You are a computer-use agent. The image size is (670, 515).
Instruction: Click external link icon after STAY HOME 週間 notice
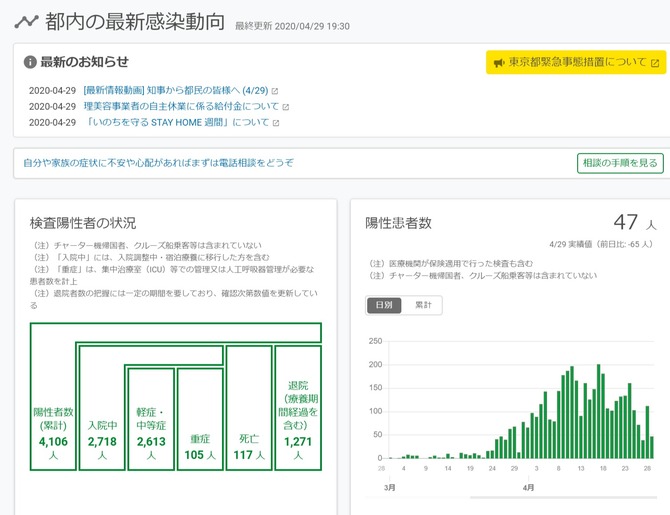click(276, 123)
